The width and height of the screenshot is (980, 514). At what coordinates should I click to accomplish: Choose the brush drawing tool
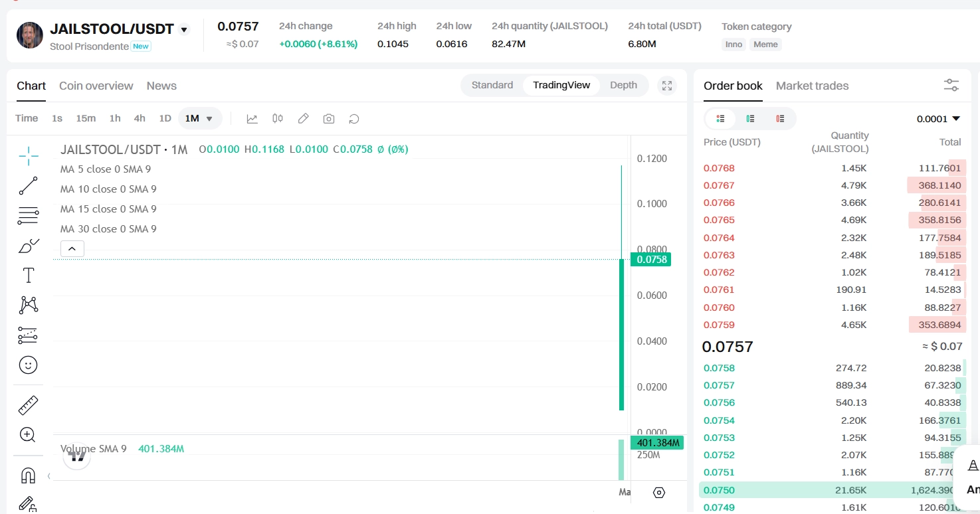pyautogui.click(x=29, y=246)
